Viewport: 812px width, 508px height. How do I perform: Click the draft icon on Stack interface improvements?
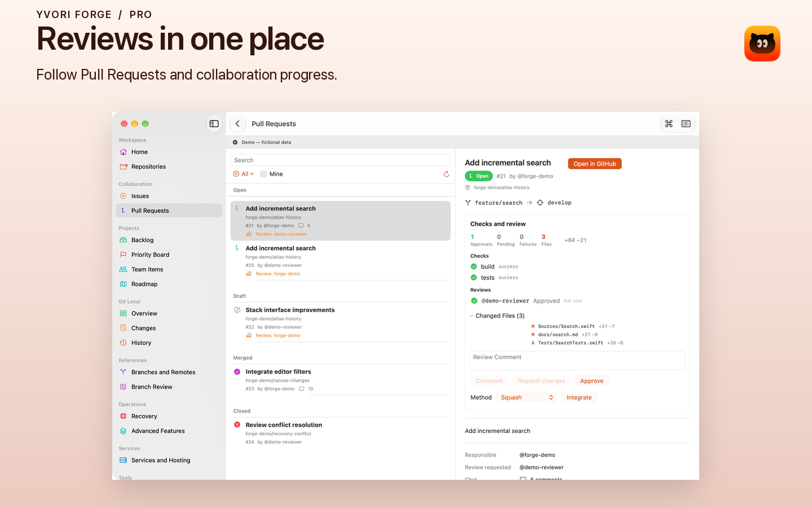237,310
